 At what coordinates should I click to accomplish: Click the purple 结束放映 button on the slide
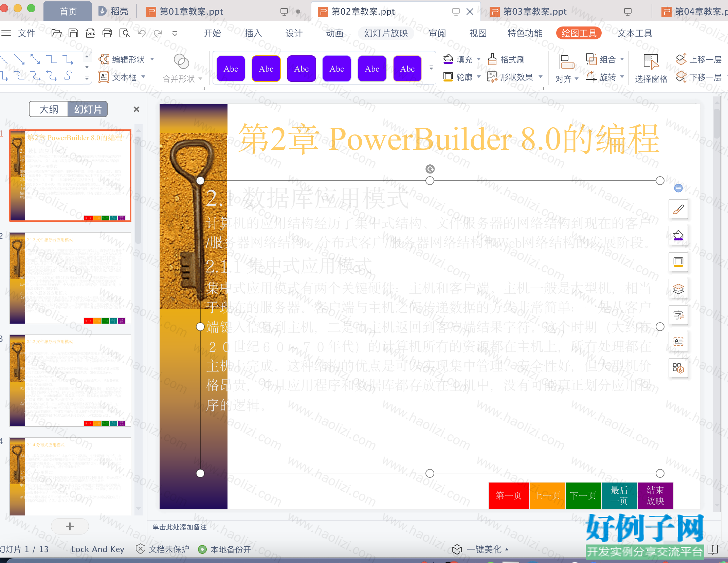(655, 495)
